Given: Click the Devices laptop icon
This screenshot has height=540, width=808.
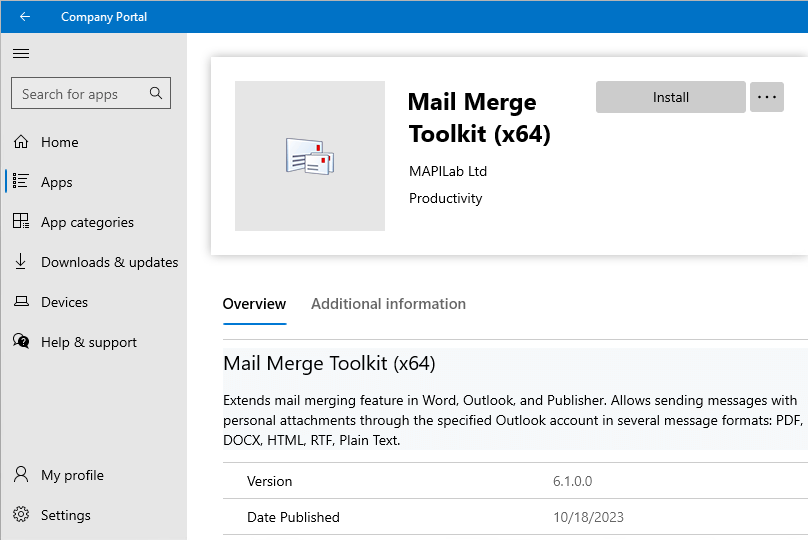Looking at the screenshot, I should coord(21,302).
